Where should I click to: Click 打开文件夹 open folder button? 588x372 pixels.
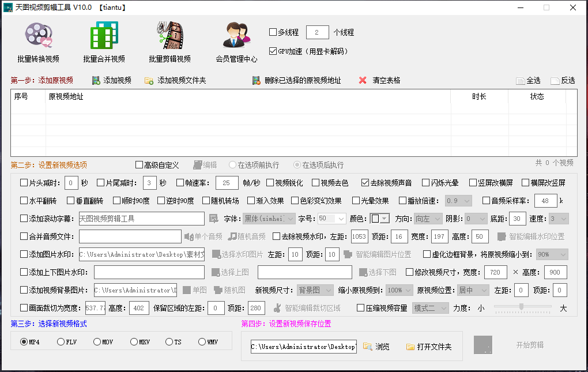(428, 347)
